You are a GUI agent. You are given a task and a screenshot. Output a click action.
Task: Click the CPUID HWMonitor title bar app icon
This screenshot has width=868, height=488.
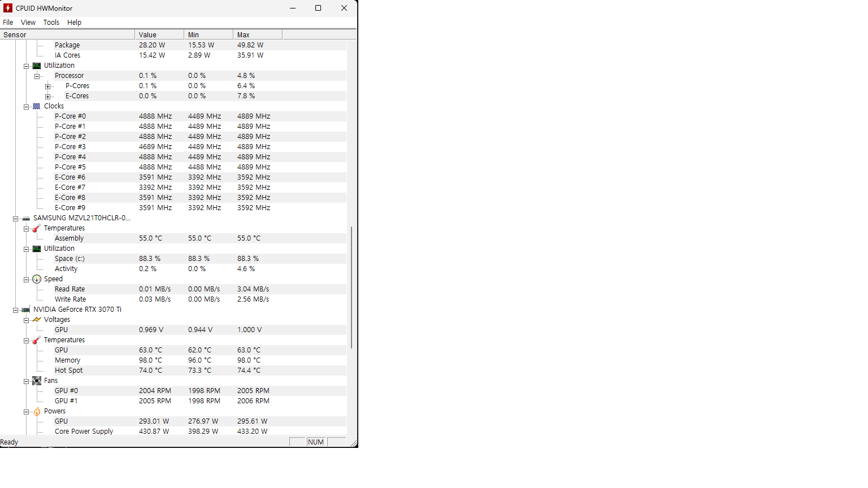click(x=8, y=8)
